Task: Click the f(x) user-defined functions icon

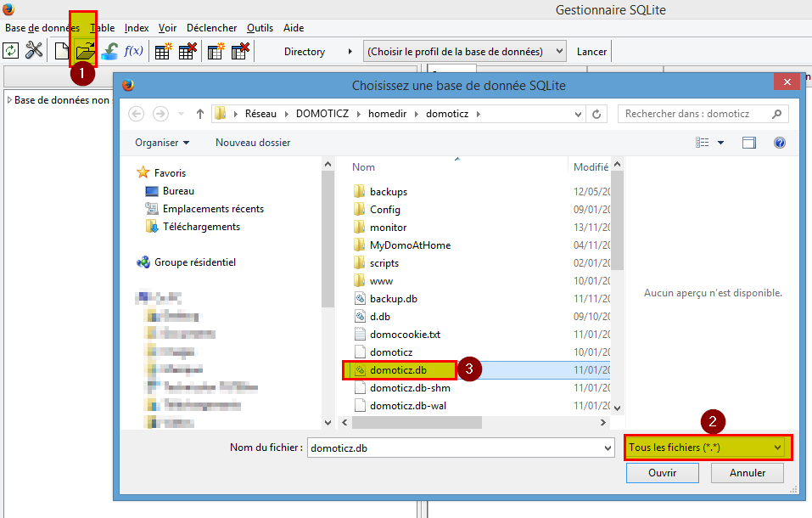Action: 133,51
